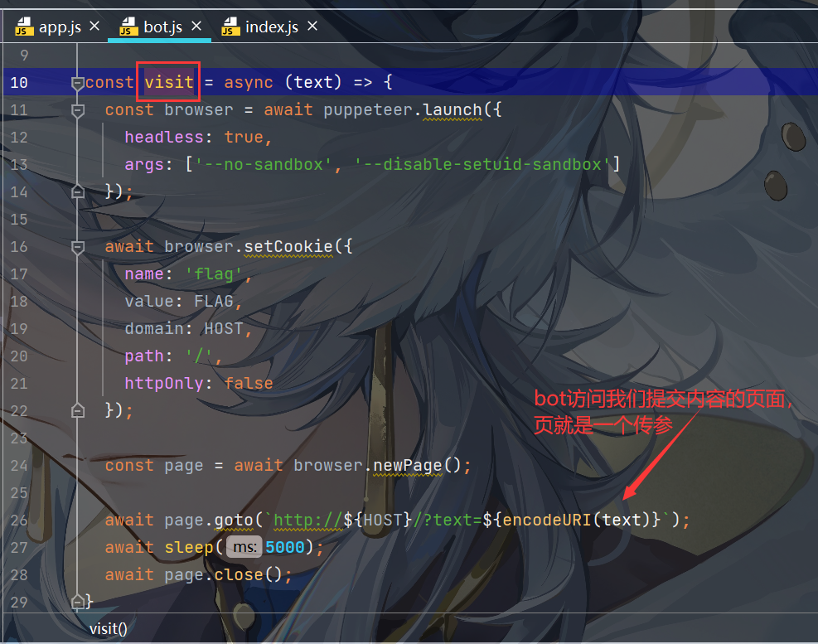Click encodeURI in the template string

click(x=547, y=520)
